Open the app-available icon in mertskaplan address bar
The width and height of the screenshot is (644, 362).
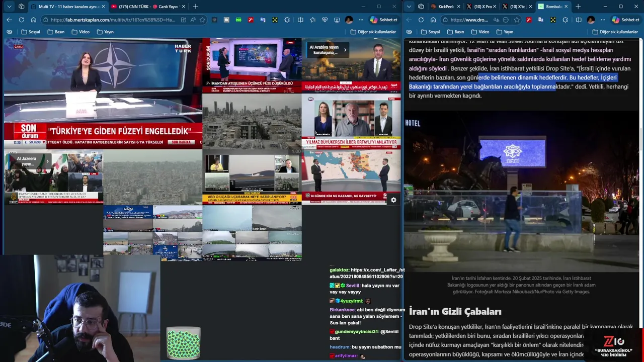pyautogui.click(x=183, y=20)
